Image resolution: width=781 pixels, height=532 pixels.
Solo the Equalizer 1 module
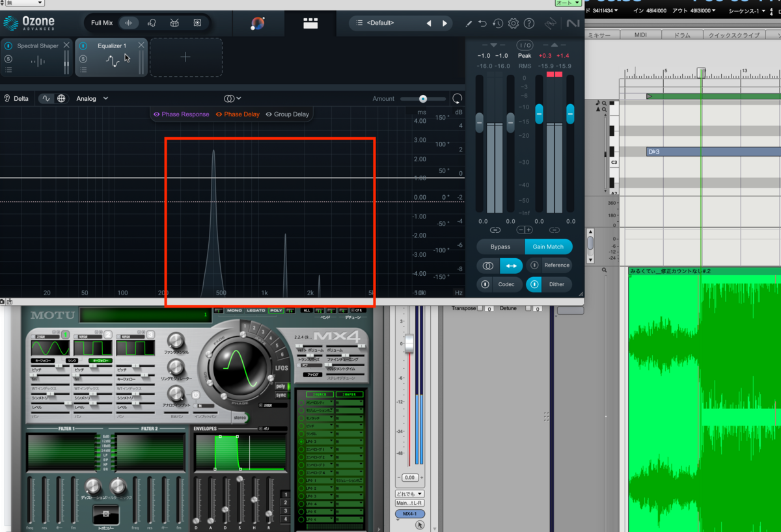tap(83, 59)
